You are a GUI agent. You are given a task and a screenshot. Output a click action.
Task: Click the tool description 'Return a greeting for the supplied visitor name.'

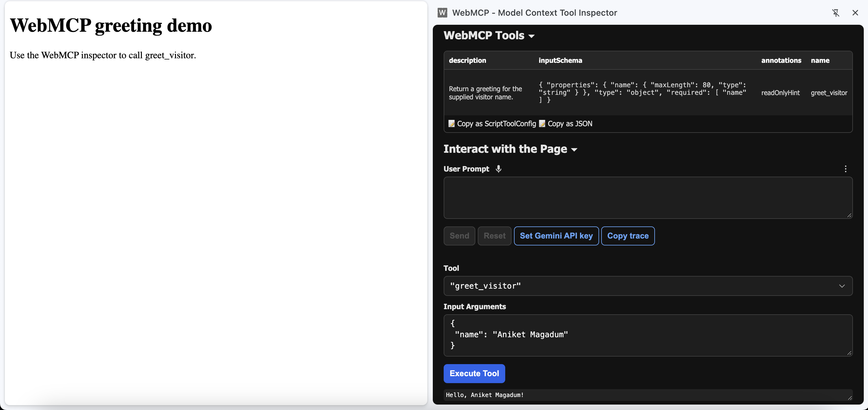tap(485, 93)
